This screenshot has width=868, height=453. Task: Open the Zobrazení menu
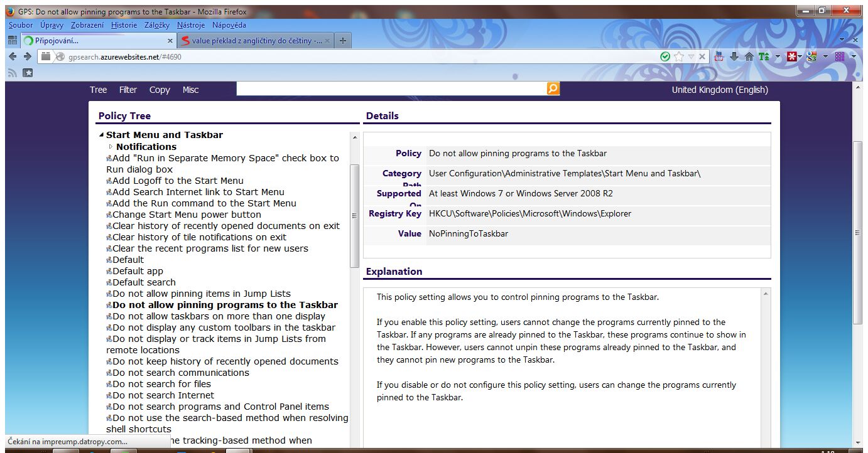click(87, 25)
